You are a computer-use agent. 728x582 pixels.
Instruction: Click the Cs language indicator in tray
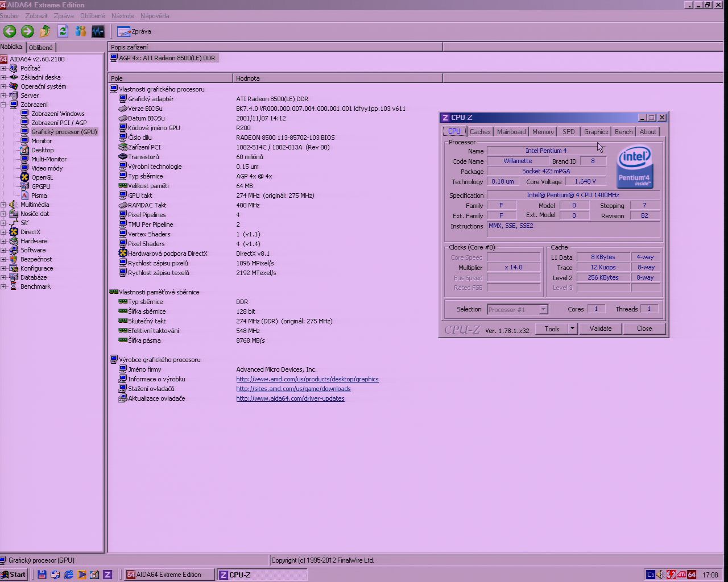(651, 575)
